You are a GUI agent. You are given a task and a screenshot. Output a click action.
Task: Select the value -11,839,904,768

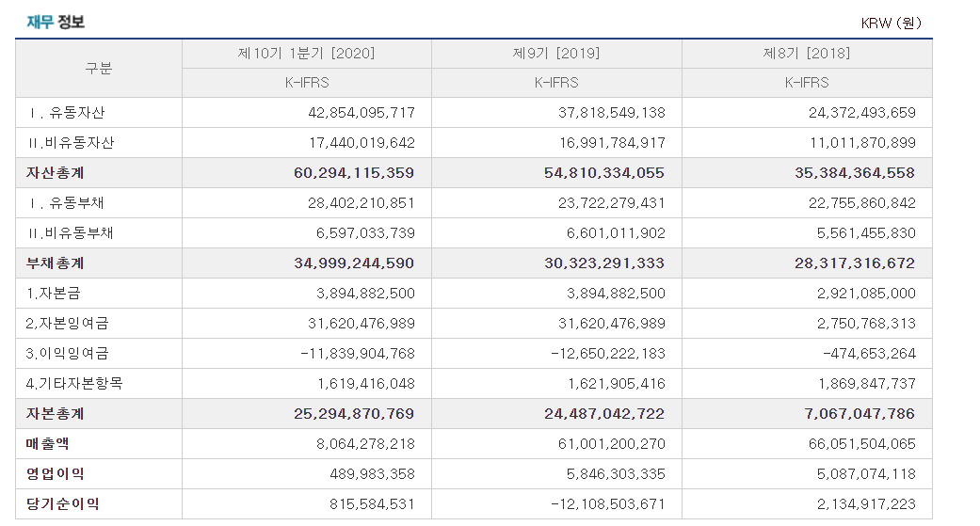click(358, 354)
